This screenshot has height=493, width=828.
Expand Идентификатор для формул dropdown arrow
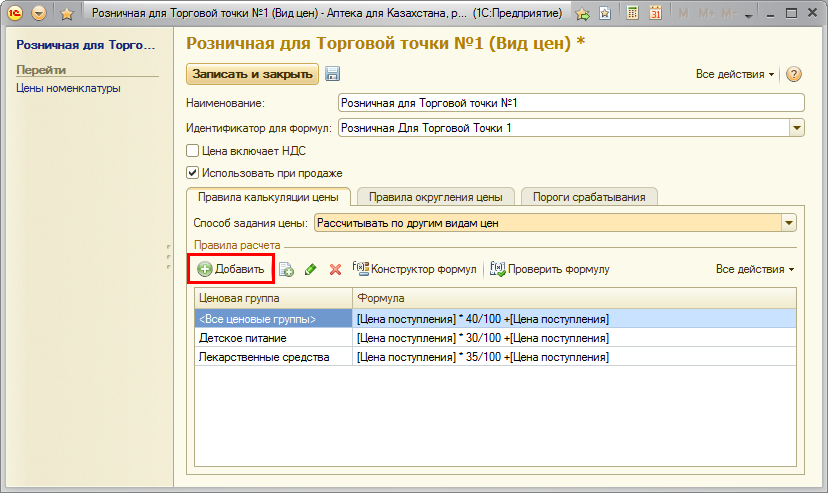(797, 127)
